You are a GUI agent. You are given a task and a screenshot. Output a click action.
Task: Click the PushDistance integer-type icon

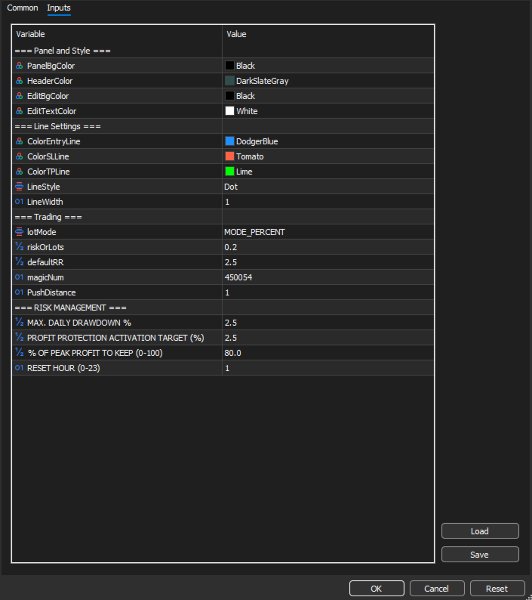click(19, 292)
